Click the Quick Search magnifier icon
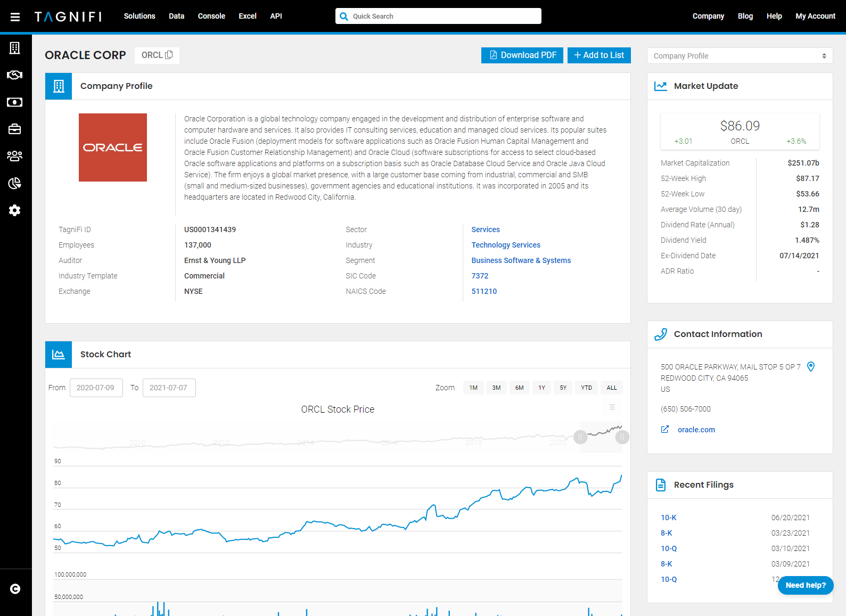846x616 pixels. click(x=344, y=17)
